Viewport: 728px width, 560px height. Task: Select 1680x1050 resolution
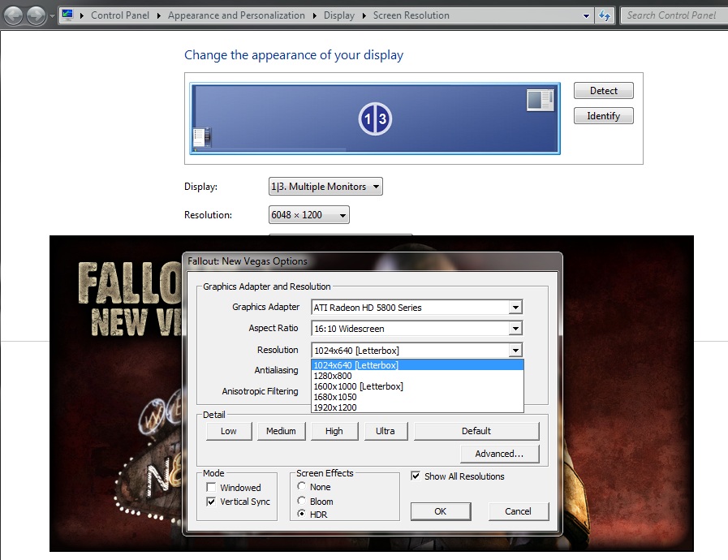coord(417,397)
